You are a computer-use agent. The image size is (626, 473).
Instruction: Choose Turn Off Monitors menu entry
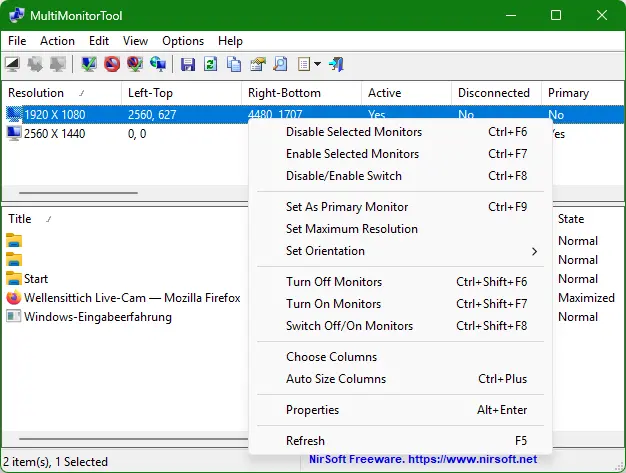pyautogui.click(x=333, y=282)
